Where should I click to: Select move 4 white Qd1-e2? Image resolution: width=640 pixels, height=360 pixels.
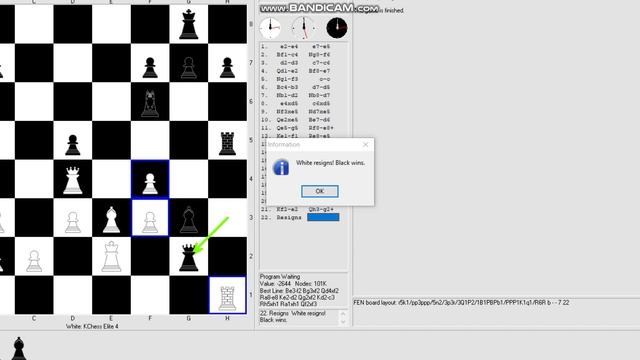tap(287, 71)
